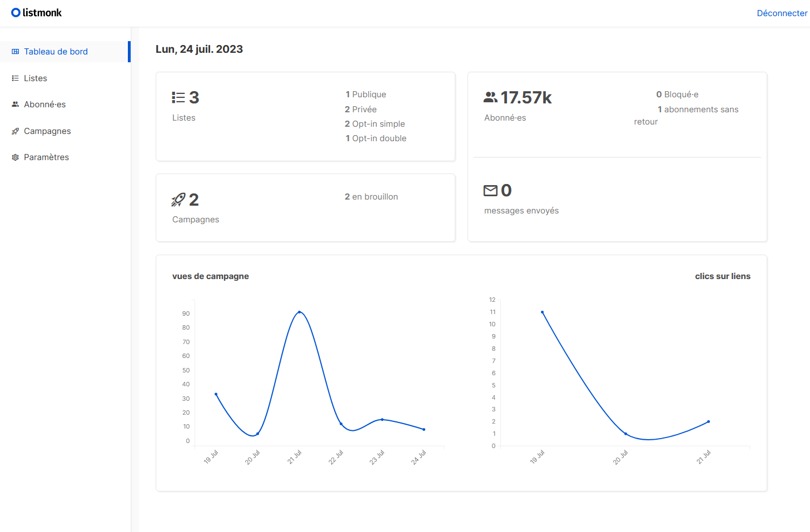This screenshot has height=532, width=810.
Task: Select the 24 Jul point on campaign views chart
Action: [x=424, y=429]
